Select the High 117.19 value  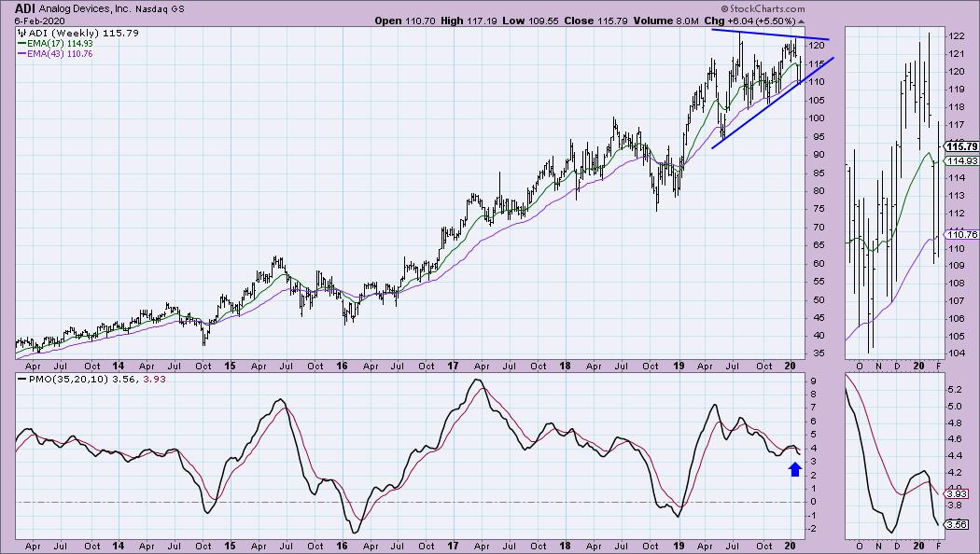tap(469, 21)
